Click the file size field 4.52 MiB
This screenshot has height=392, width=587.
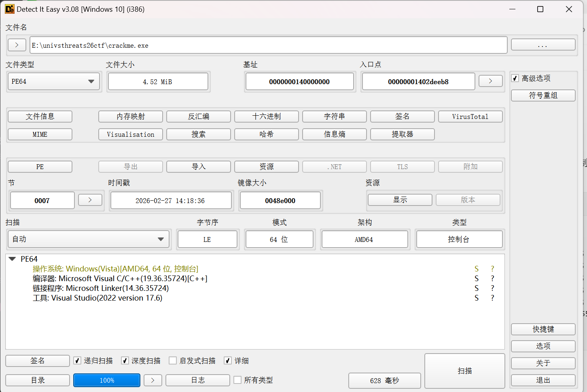click(158, 81)
